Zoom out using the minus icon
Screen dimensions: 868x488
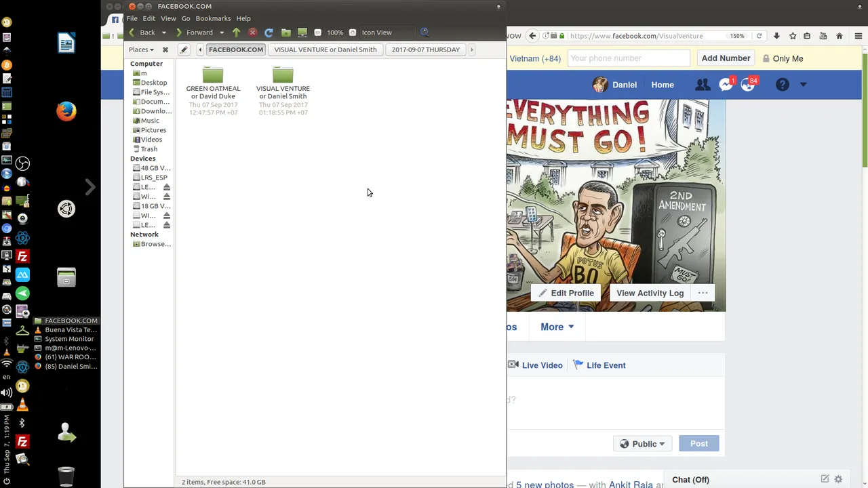[x=317, y=33]
